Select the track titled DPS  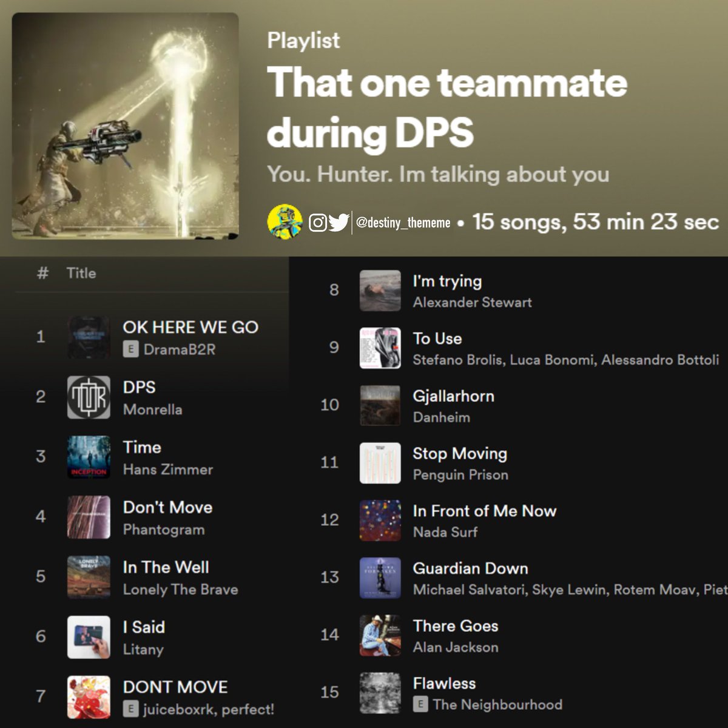click(139, 387)
